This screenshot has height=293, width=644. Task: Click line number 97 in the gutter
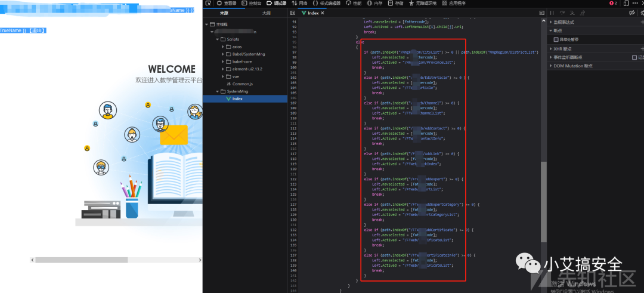point(293,52)
